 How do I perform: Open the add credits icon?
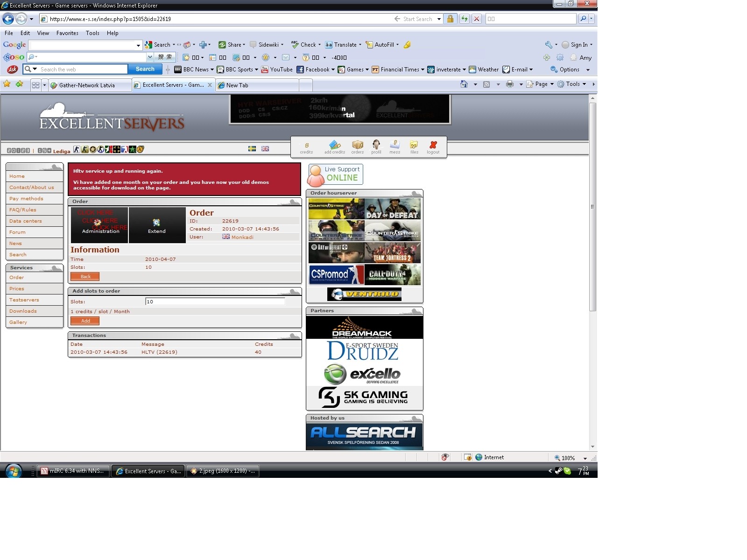(x=335, y=147)
